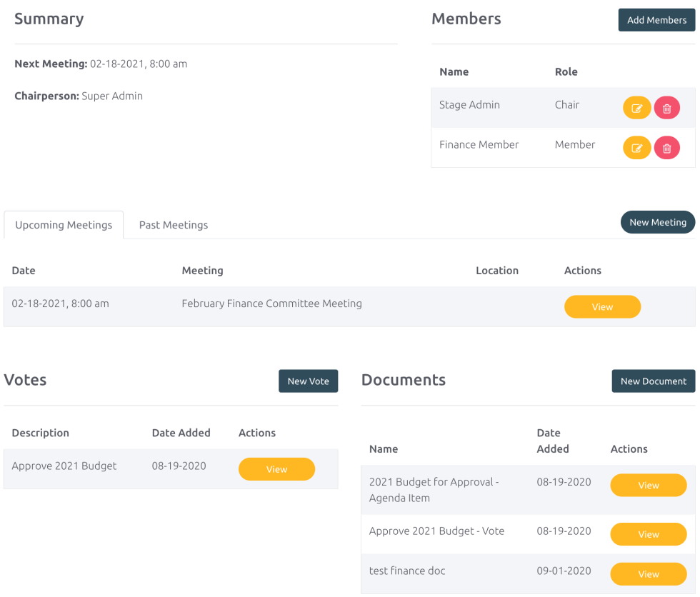Image resolution: width=700 pixels, height=597 pixels.
Task: Delete the Finance Member entry
Action: [x=667, y=148]
